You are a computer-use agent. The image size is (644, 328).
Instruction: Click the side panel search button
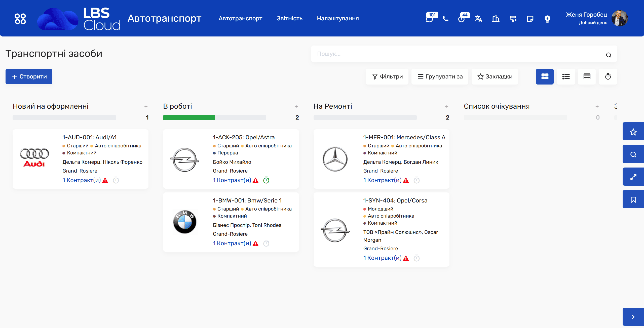(x=633, y=154)
